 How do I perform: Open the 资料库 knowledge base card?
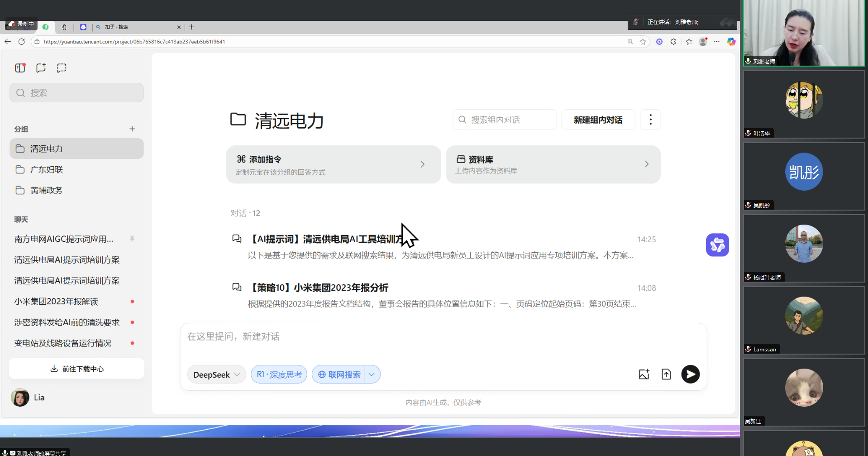[x=553, y=164]
